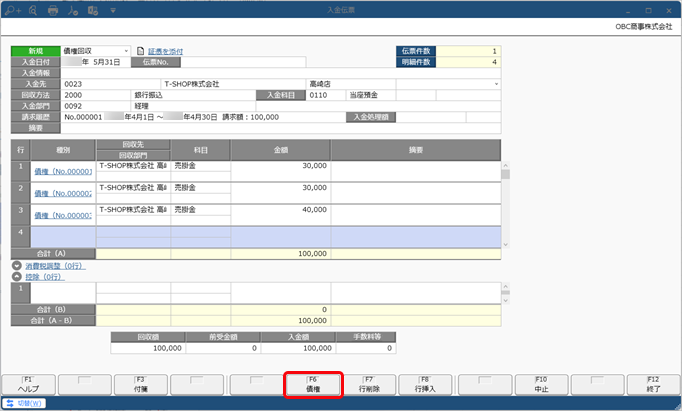This screenshot has width=682, height=411.
Task: Click the document preview search icon
Action: click(33, 10)
